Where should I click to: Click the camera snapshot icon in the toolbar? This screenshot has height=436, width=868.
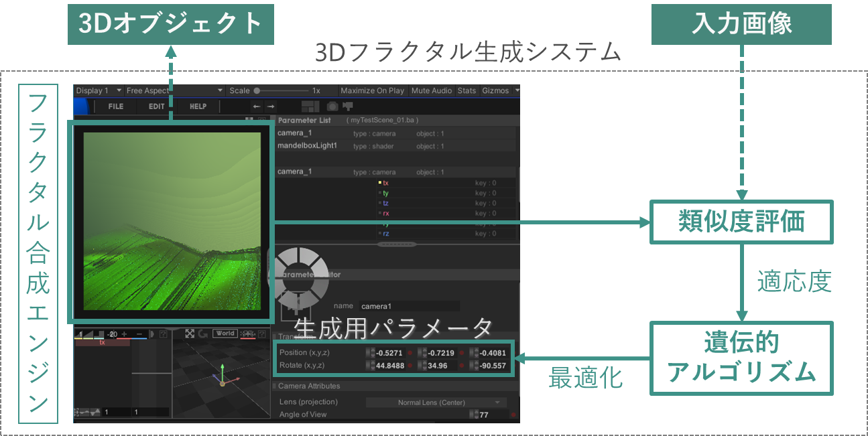[332, 106]
